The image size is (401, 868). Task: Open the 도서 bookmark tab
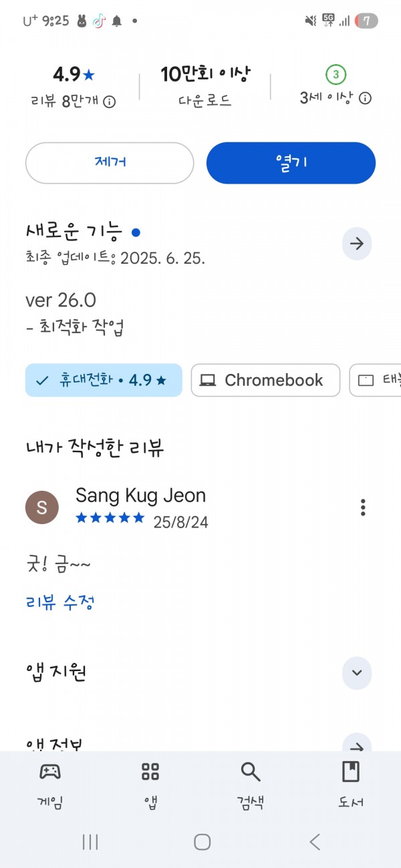[350, 785]
